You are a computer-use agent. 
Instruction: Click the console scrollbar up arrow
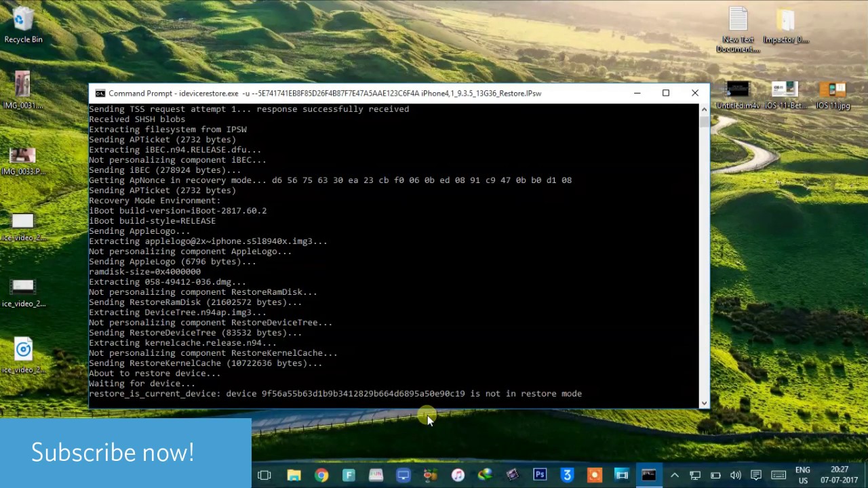(704, 109)
